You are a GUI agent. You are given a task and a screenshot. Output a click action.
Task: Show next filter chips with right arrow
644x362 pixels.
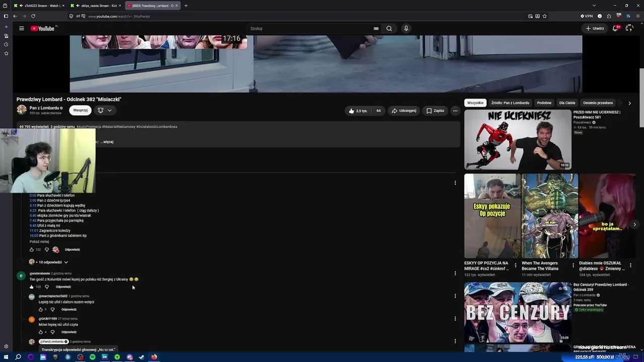629,103
